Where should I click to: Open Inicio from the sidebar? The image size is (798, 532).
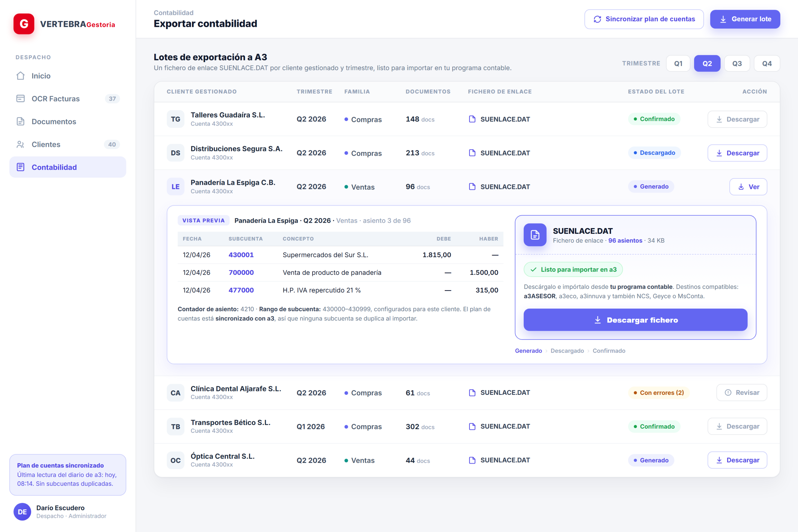[x=68, y=76]
